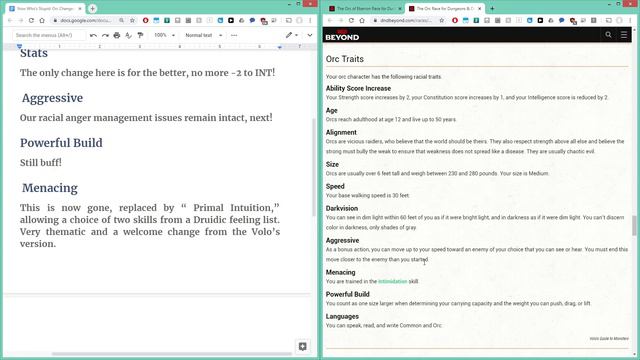The image size is (640, 360).
Task: Go home in the Docs browser window
Action: pyautogui.click(x=42, y=20)
